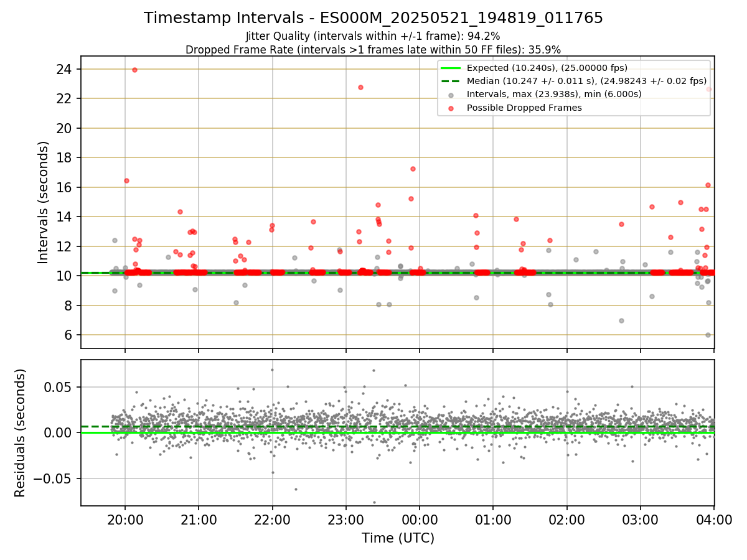Click the dashed dark green line sample in legend
This screenshot has height=560, width=747.
tap(451, 81)
